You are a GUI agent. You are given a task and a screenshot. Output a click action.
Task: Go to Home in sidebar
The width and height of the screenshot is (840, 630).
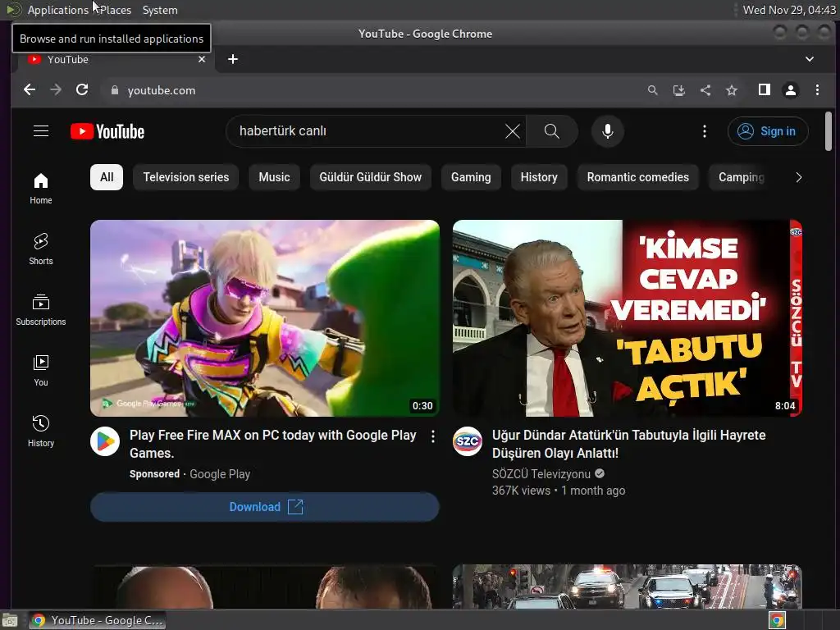[41, 189]
